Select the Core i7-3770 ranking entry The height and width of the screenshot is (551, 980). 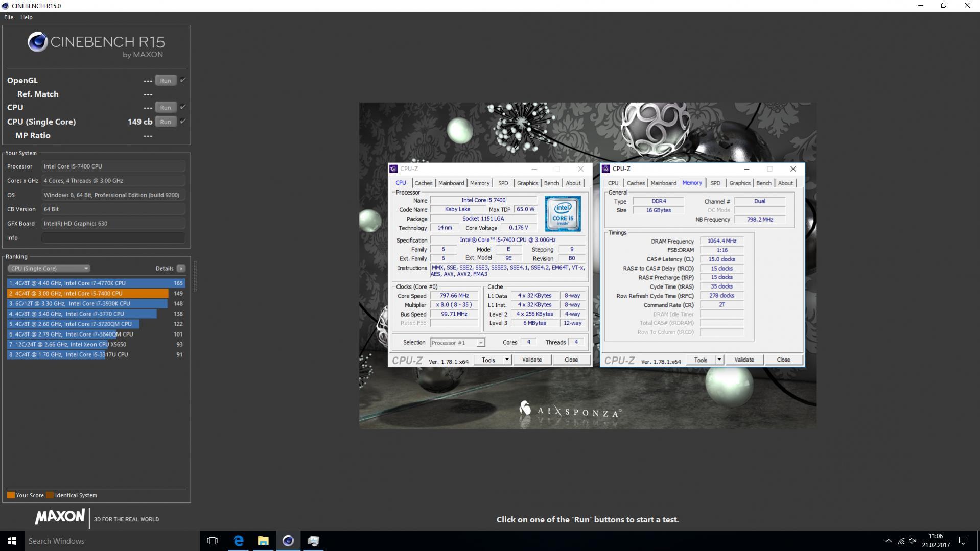tap(96, 314)
